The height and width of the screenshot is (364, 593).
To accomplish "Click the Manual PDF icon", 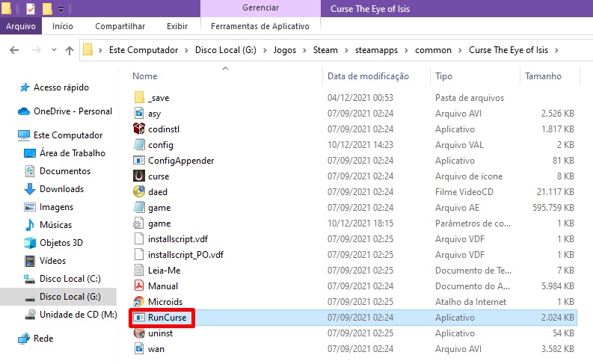I will click(x=139, y=286).
